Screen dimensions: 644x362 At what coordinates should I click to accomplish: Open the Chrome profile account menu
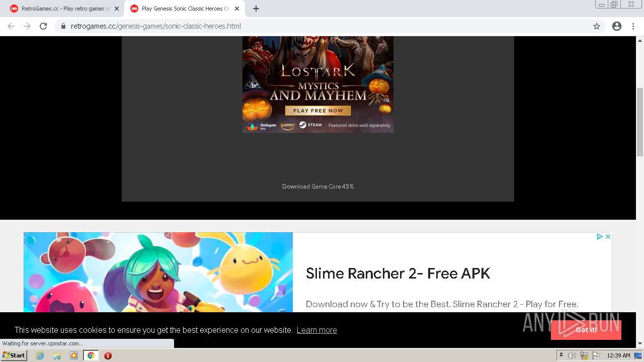617,26
